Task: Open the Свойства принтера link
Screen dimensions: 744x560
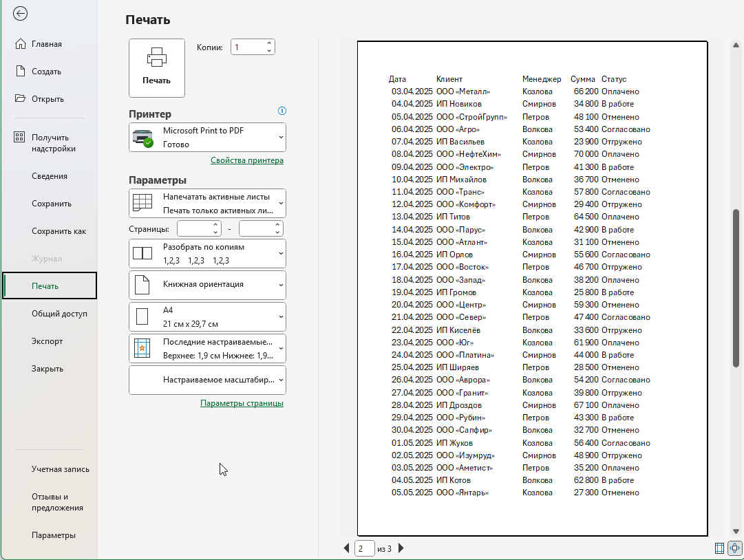Action: 246,160
